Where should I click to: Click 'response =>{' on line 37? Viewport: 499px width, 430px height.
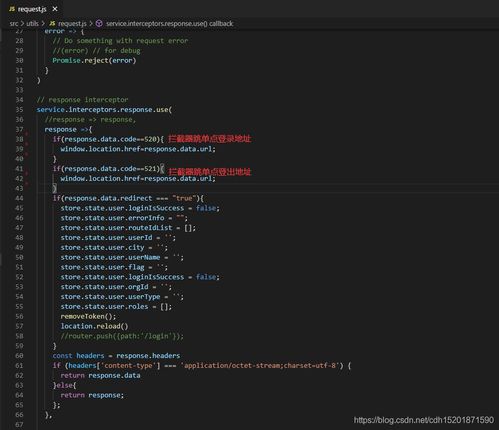(68, 129)
